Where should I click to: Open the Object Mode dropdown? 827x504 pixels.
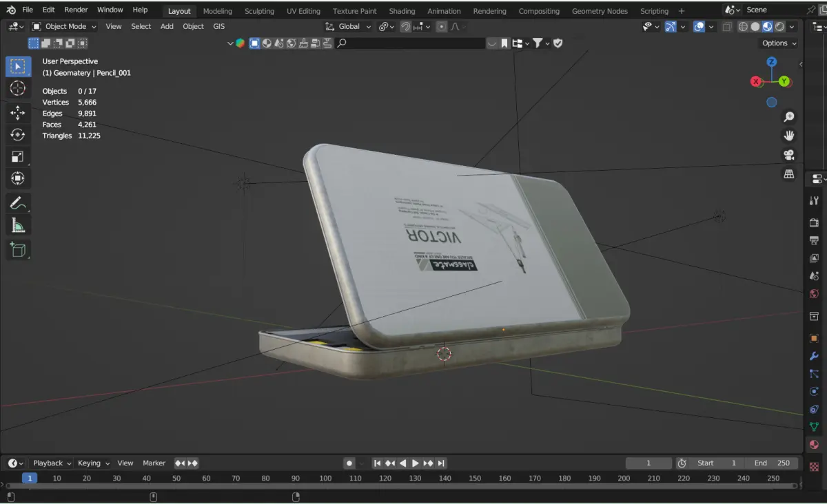[x=65, y=26]
